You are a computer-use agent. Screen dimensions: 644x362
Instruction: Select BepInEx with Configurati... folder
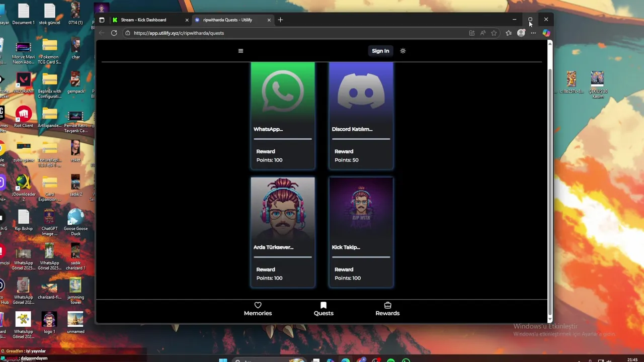pos(49,86)
